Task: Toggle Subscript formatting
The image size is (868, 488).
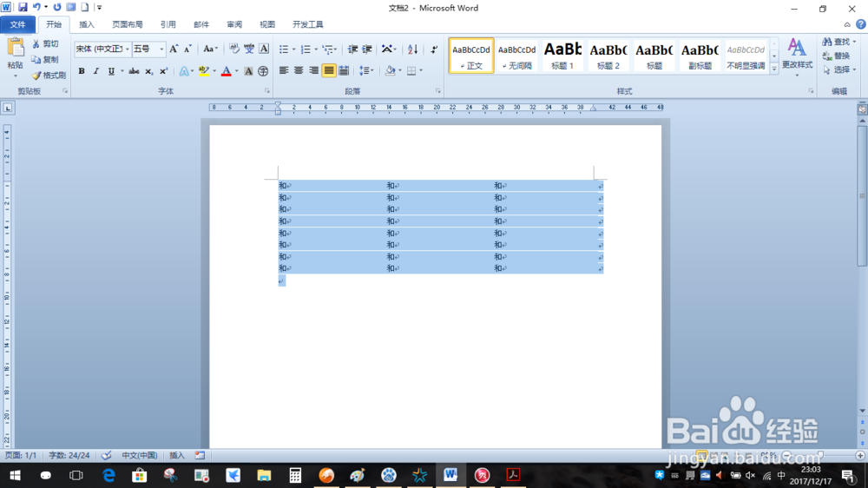Action: (x=148, y=71)
